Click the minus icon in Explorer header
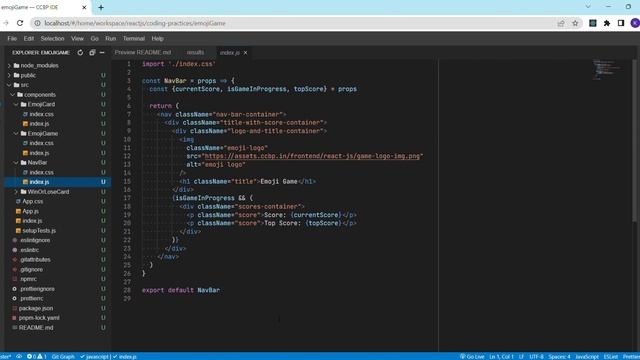 [102, 53]
